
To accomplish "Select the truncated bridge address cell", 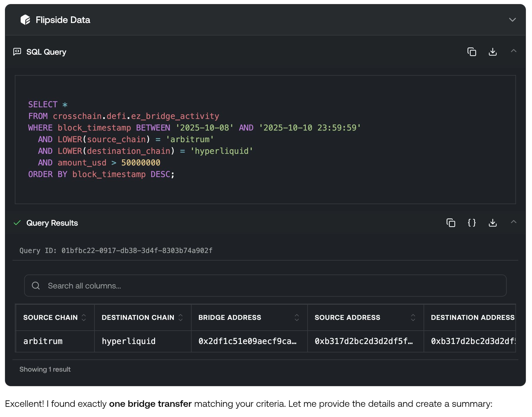I will tap(247, 341).
